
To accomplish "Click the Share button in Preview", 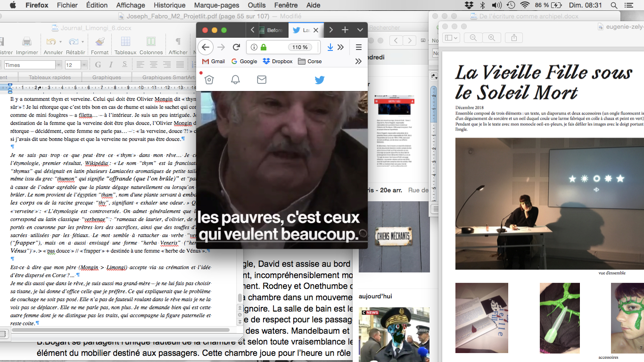I will [514, 38].
